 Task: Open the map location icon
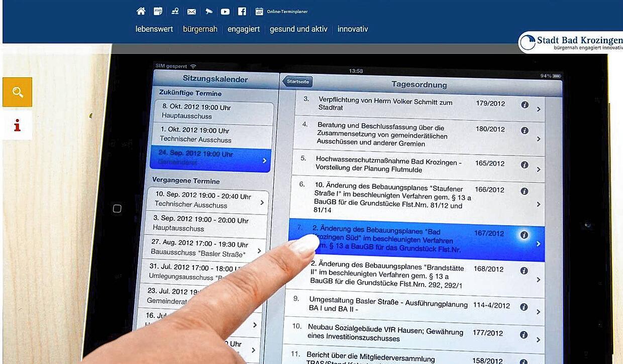click(x=175, y=11)
